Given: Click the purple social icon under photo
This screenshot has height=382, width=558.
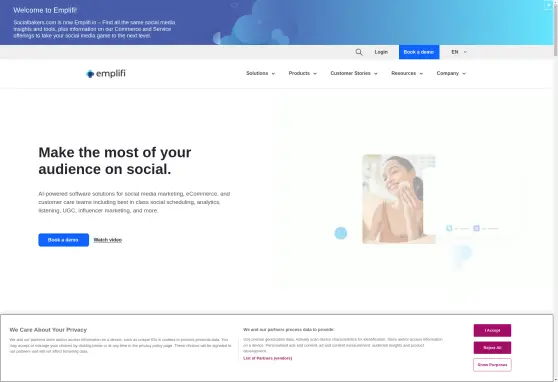Looking at the screenshot, I should pyautogui.click(x=477, y=228).
